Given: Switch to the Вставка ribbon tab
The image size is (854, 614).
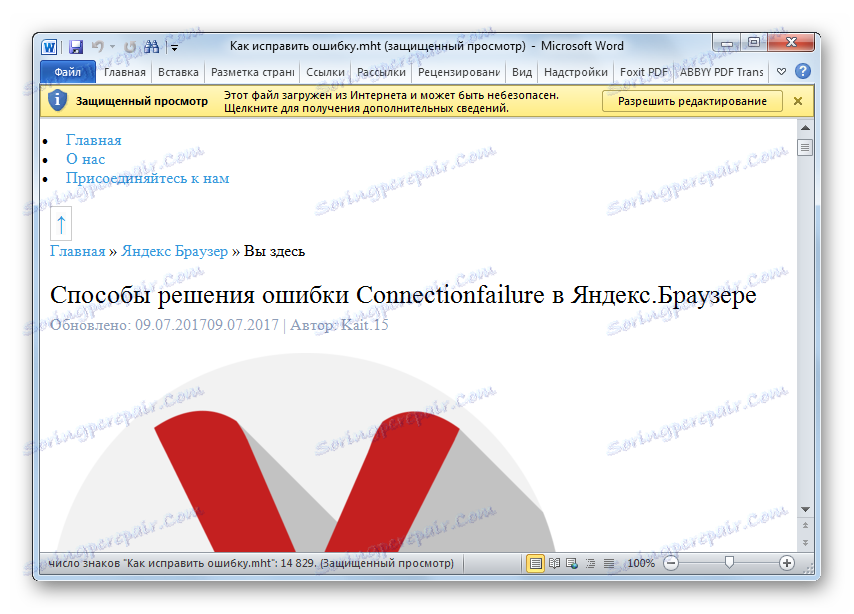Looking at the screenshot, I should pos(178,72).
